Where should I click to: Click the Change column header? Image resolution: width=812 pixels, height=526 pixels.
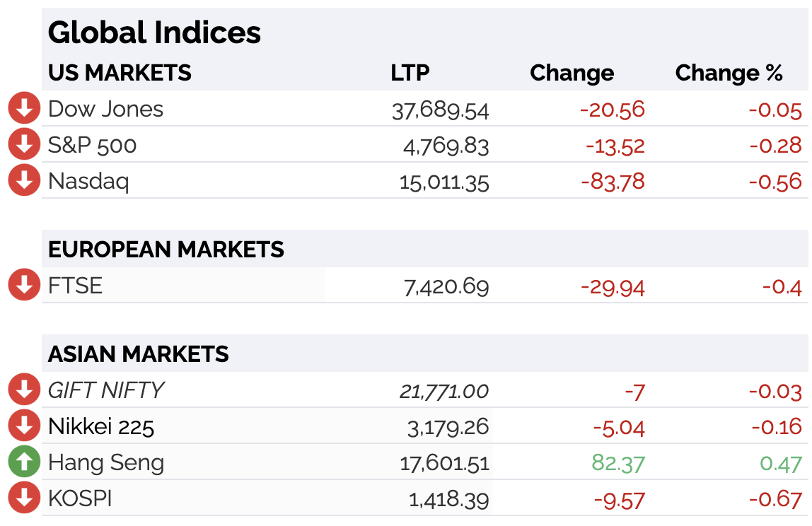click(x=572, y=74)
